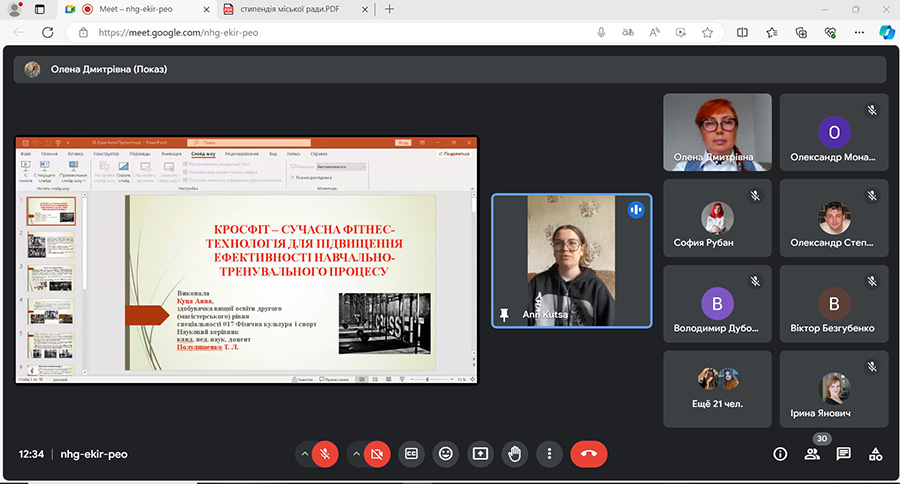Open the meeting details info icon
This screenshot has width=900, height=484.
[780, 454]
